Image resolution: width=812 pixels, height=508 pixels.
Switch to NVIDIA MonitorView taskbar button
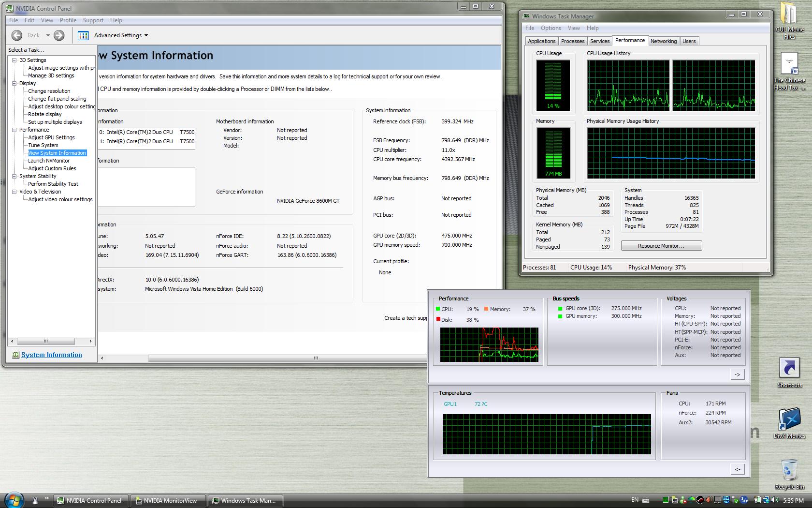pos(167,501)
